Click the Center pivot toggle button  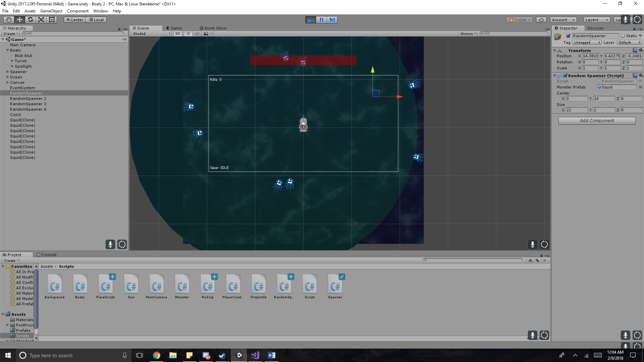(x=74, y=20)
